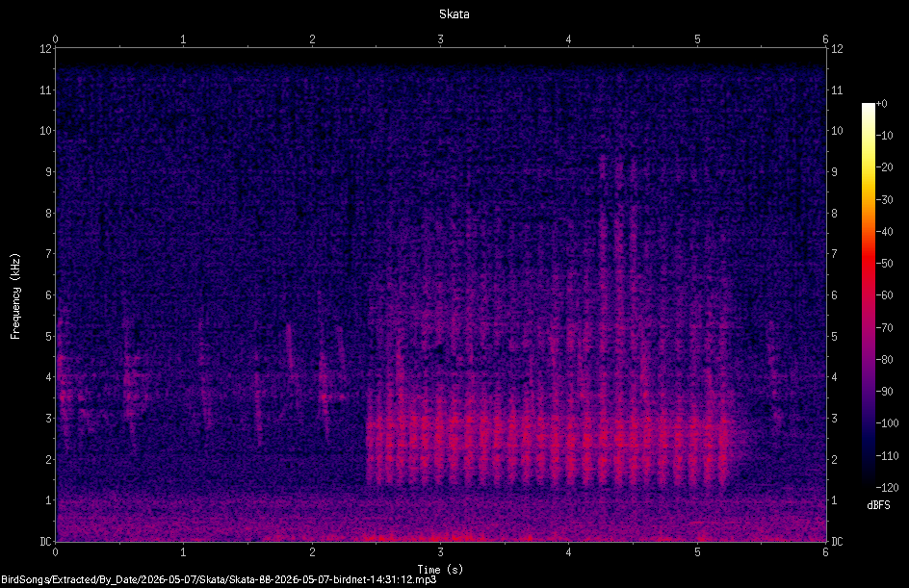
Task: Click the DC label on left axis
Action: coord(45,542)
